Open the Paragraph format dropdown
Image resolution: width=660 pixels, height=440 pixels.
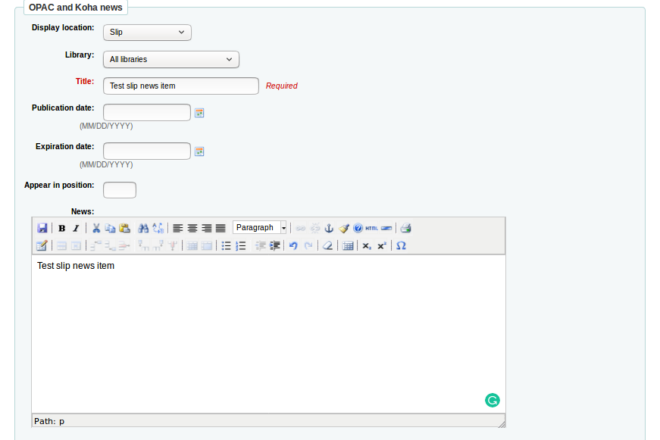261,228
